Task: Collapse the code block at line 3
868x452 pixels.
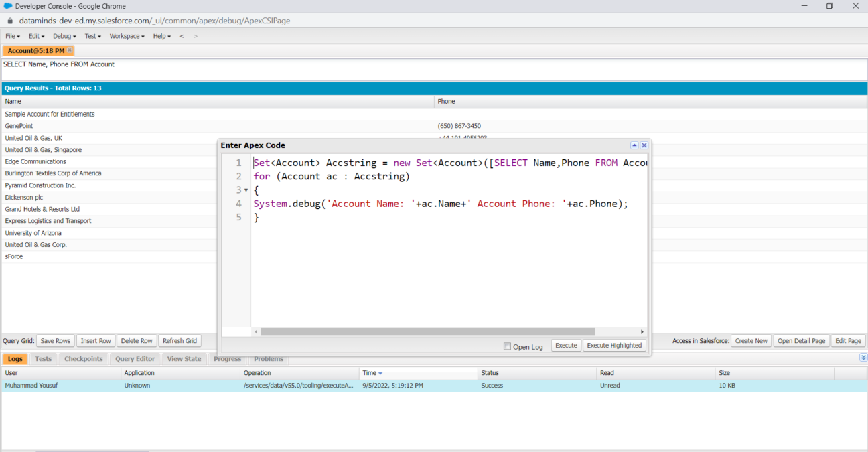Action: pyautogui.click(x=246, y=190)
